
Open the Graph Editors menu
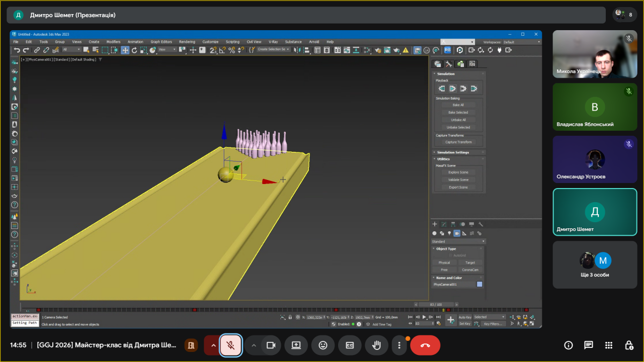pyautogui.click(x=161, y=42)
